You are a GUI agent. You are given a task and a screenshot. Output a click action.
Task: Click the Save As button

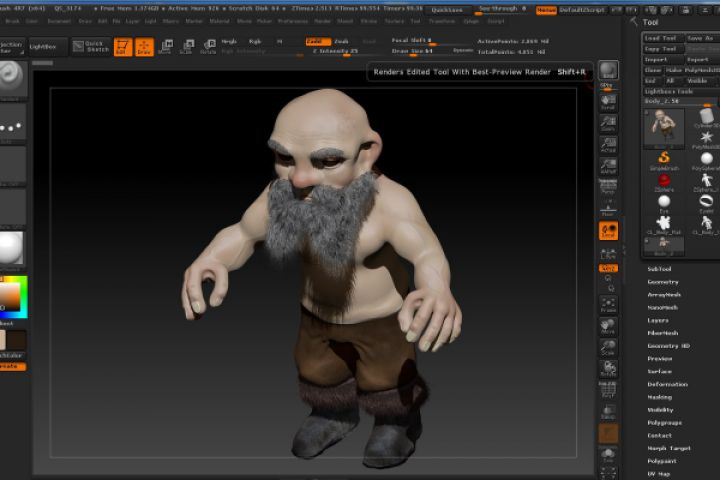click(703, 38)
